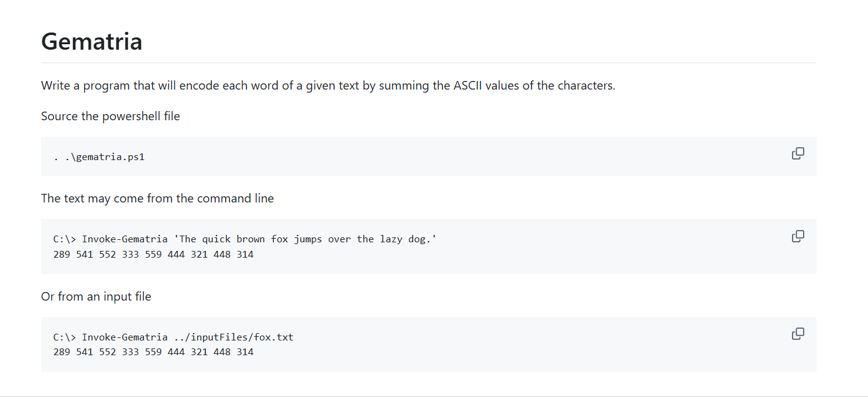Image resolution: width=868 pixels, height=411 pixels.
Task: Click the Invoke-Gematria command text
Action: [125, 239]
